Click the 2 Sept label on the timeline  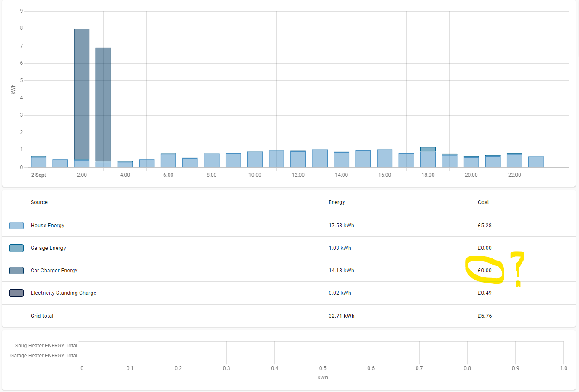coord(38,175)
